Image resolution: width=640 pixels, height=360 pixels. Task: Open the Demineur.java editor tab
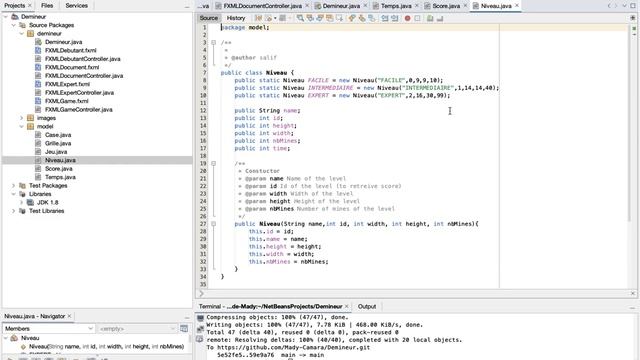[x=341, y=6]
